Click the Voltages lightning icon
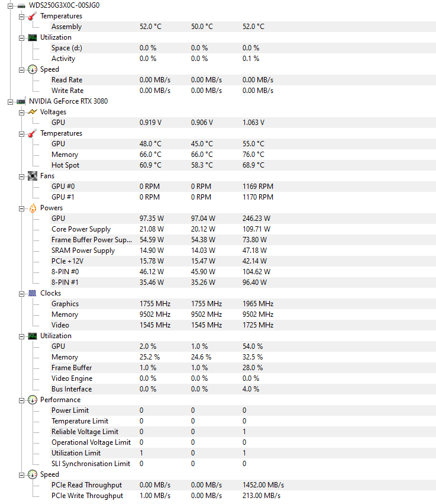Viewport: 436px width, 504px height. pyautogui.click(x=33, y=112)
